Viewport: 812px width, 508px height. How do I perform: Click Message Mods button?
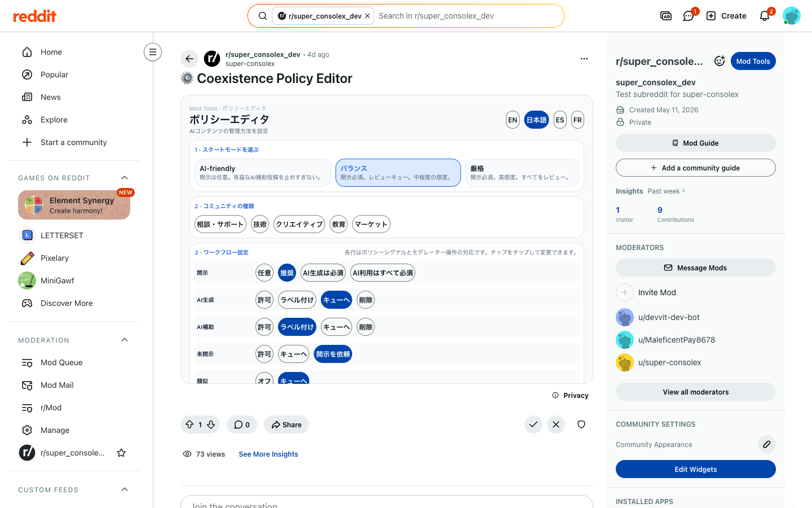(696, 268)
